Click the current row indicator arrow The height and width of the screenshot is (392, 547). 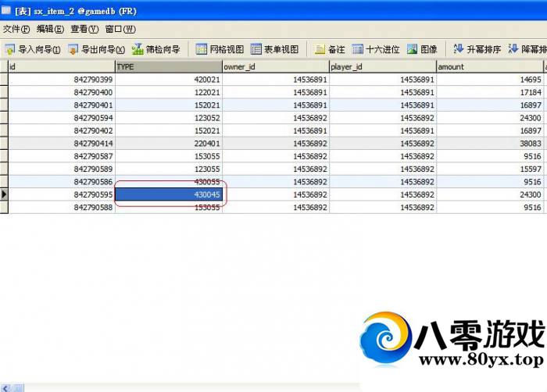point(4,194)
